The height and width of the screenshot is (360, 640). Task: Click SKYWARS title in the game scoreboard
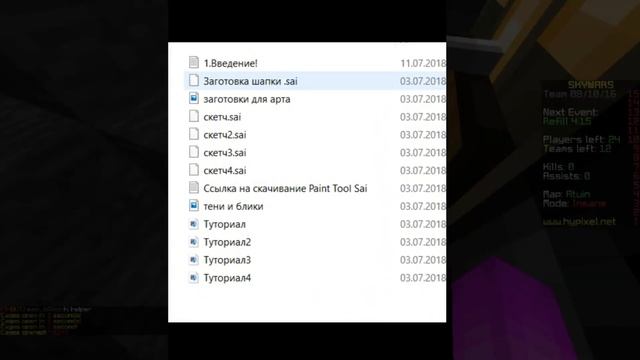(591, 84)
